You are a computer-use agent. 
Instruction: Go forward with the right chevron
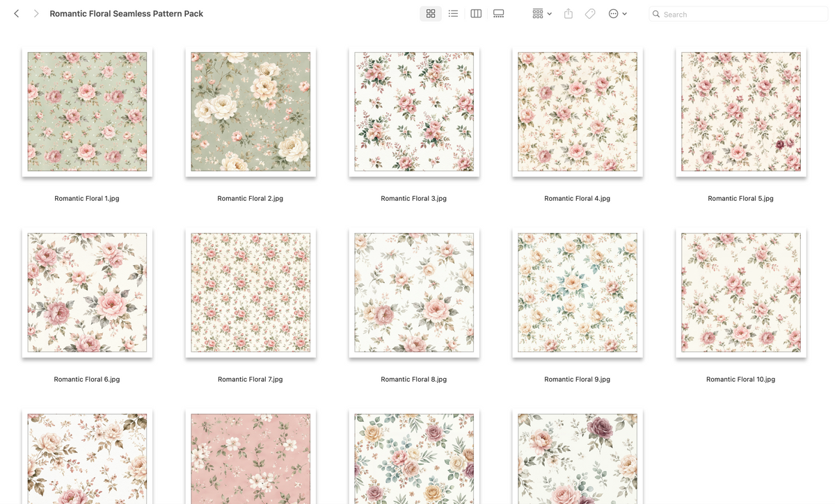click(x=36, y=14)
